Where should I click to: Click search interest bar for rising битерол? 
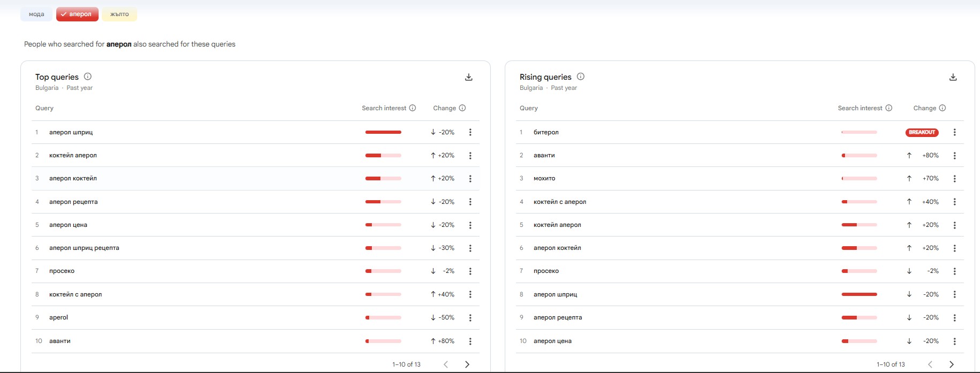[x=859, y=132]
